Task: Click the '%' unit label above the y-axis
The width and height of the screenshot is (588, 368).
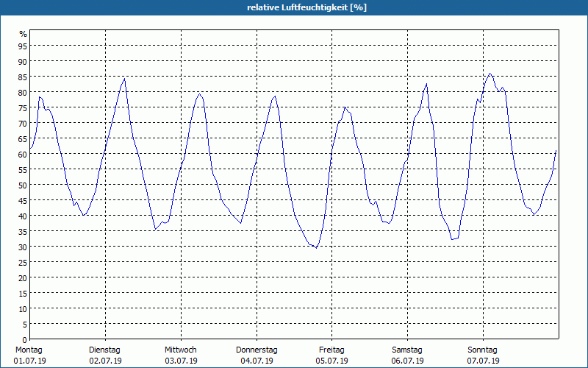Action: coord(23,34)
